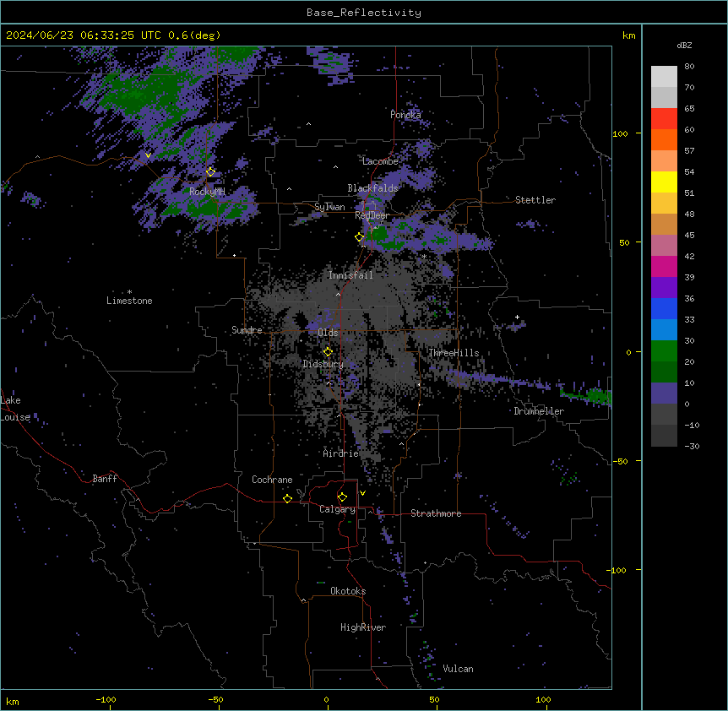Image resolution: width=728 pixels, height=711 pixels.
Task: Select the blue 33-36 dBZ legend swatch
Action: click(664, 309)
